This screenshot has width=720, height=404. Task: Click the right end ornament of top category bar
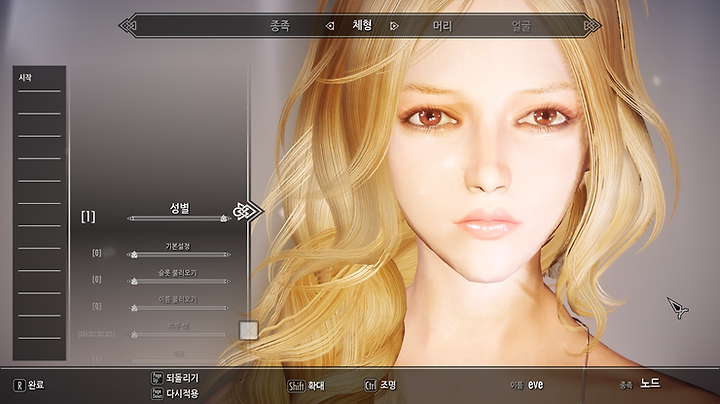[x=592, y=26]
